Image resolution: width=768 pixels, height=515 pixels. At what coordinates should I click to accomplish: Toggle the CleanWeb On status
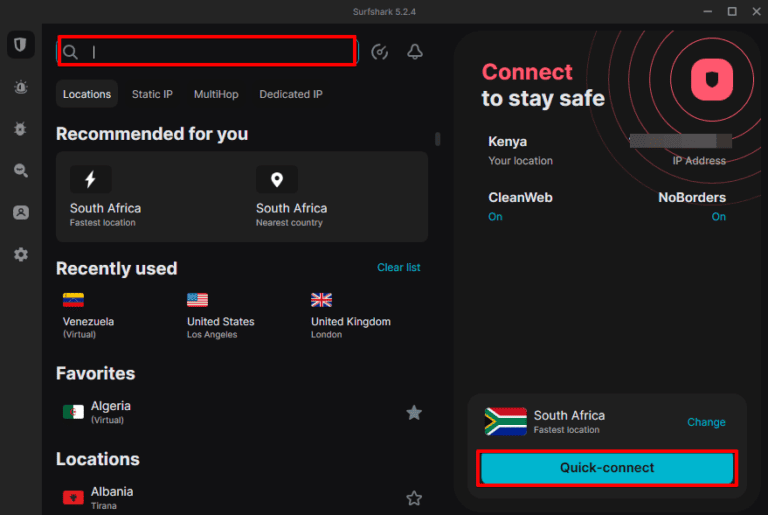pyautogui.click(x=495, y=217)
